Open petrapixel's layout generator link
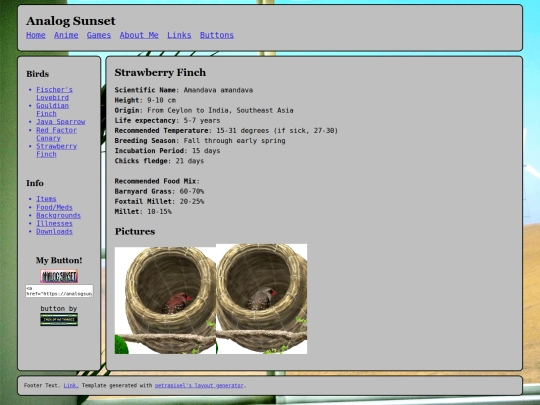 coord(199,385)
